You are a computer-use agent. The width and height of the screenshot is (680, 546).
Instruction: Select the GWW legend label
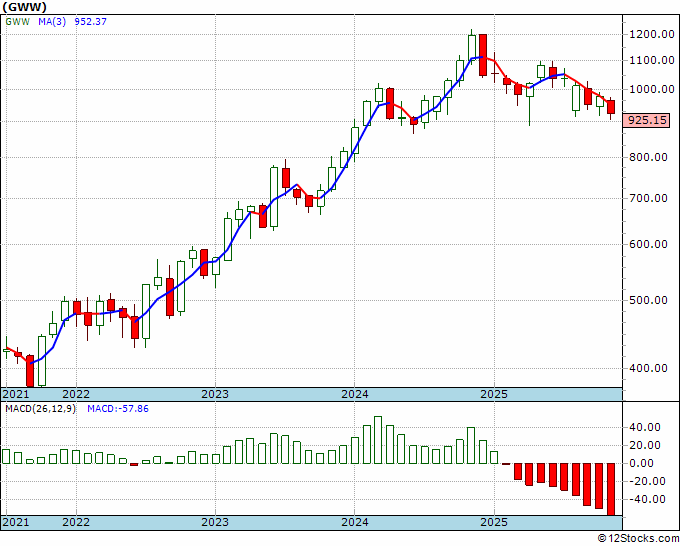(x=18, y=22)
